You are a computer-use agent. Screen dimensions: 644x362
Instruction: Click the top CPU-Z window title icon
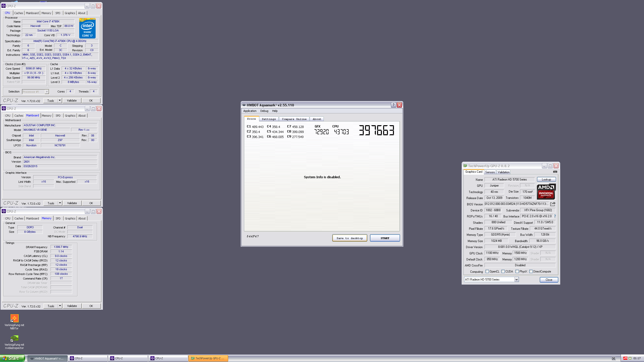[4, 6]
